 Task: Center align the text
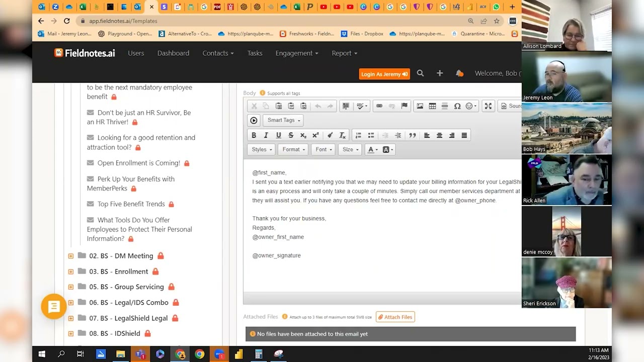click(x=439, y=135)
